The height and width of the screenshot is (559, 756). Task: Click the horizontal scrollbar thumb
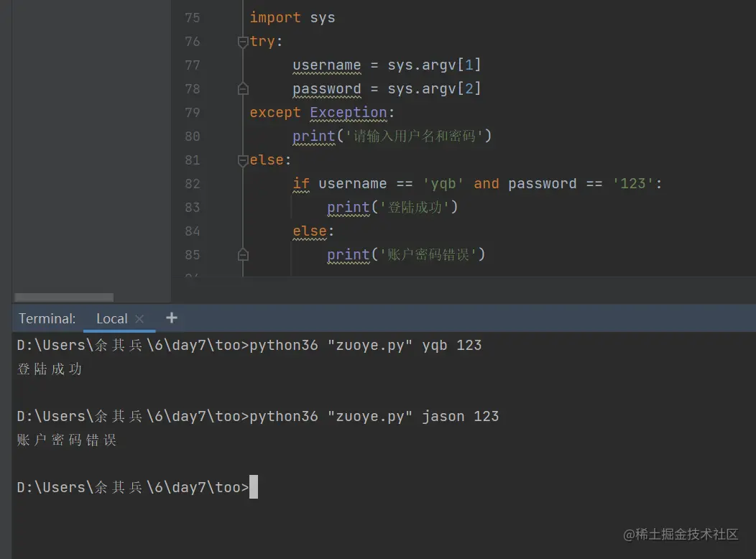(x=64, y=297)
